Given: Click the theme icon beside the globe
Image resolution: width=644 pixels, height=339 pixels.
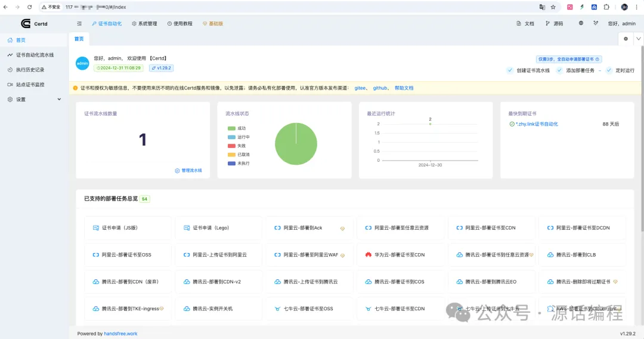Looking at the screenshot, I should (595, 24).
